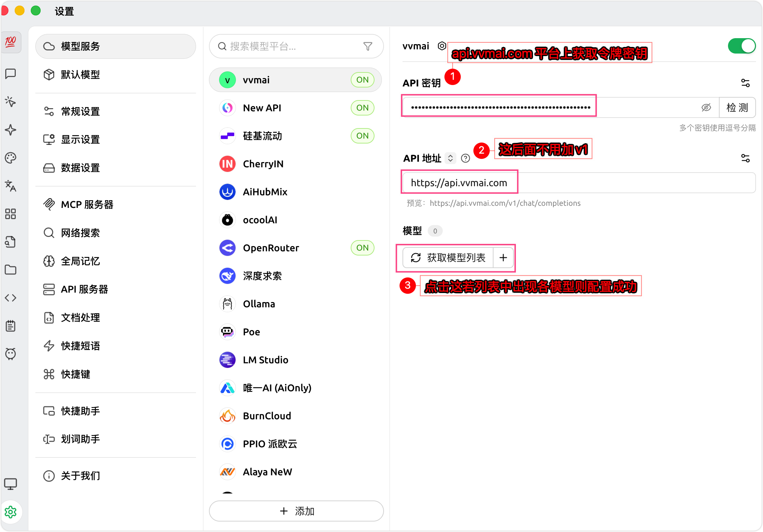Select the 唯一AI (AiOnly) provider
Screen dimensions: 763x532
(295, 388)
